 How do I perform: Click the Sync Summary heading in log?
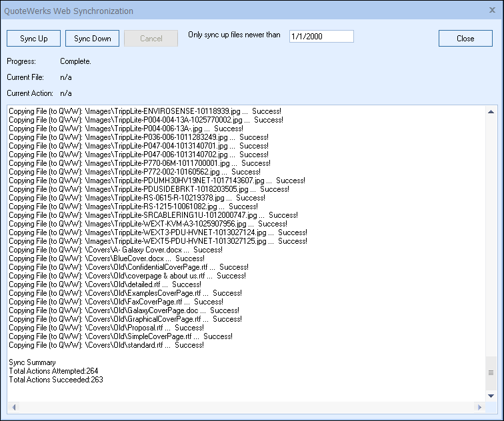(x=32, y=362)
